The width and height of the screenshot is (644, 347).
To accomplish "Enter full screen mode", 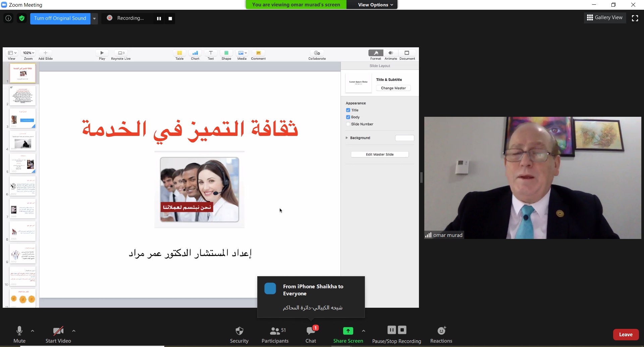I will click(x=635, y=18).
